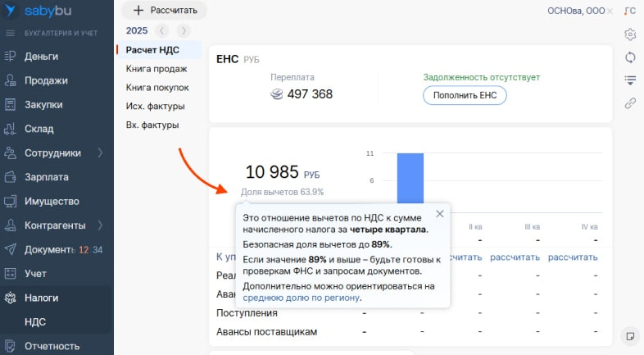The image size is (644, 355).
Task: Open the sticky note icon at bottom right
Action: (x=630, y=336)
